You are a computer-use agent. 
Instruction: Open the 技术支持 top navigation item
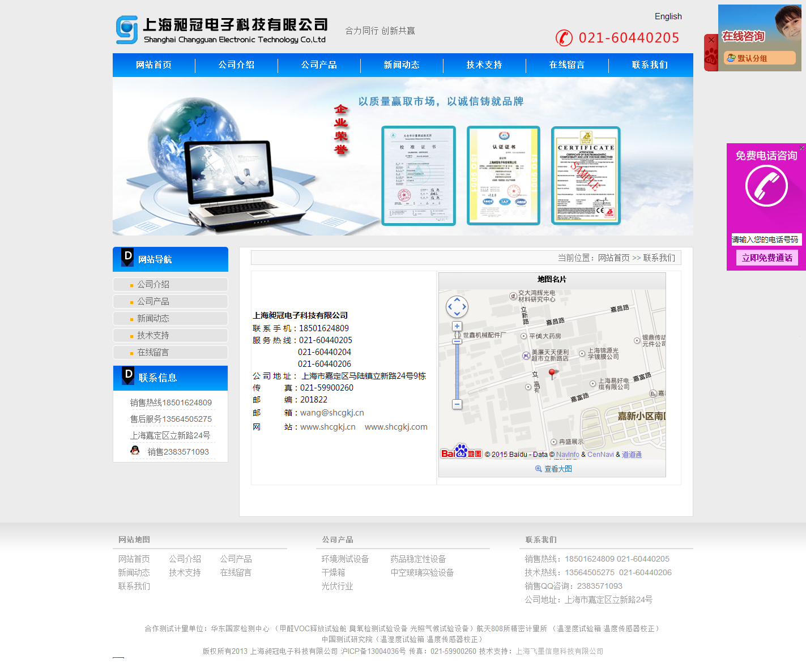point(484,65)
